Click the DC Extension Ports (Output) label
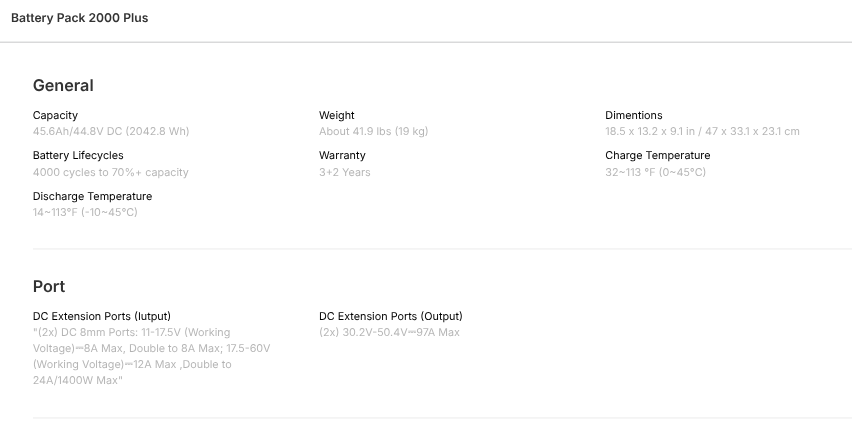The height and width of the screenshot is (421, 852). [390, 316]
